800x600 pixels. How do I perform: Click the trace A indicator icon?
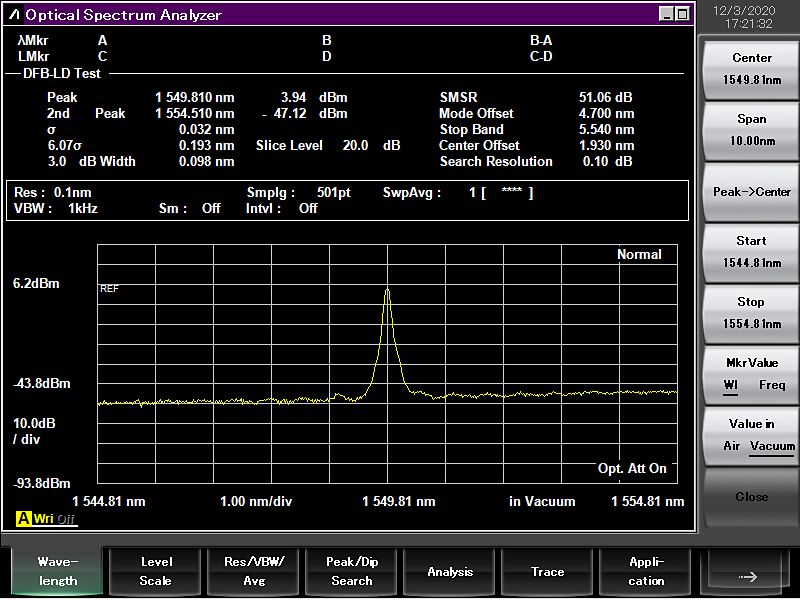coord(22,519)
